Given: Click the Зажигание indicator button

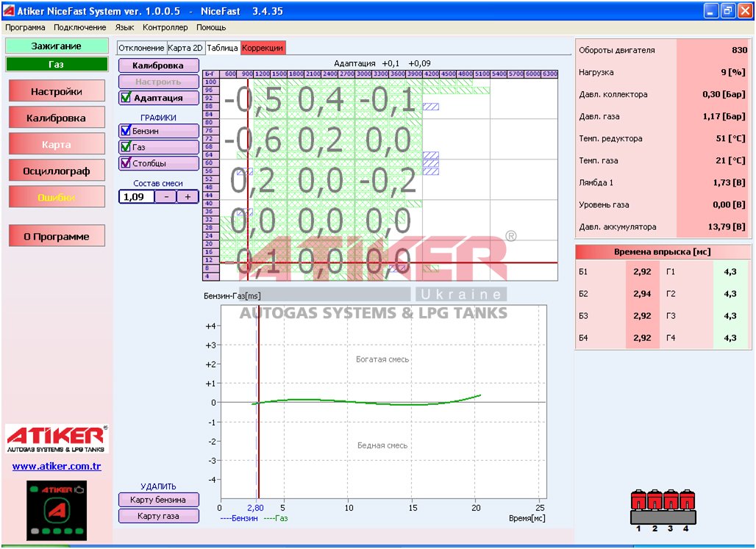Looking at the screenshot, I should click(57, 46).
